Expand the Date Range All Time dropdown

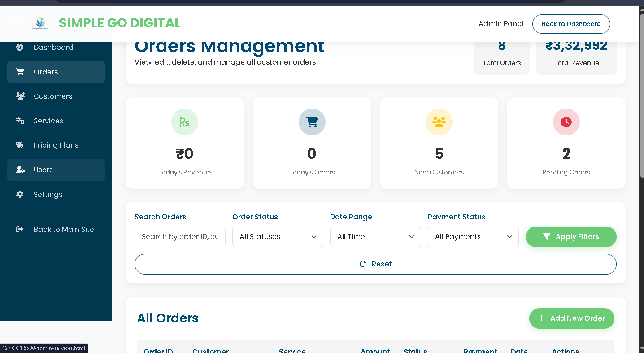375,236
